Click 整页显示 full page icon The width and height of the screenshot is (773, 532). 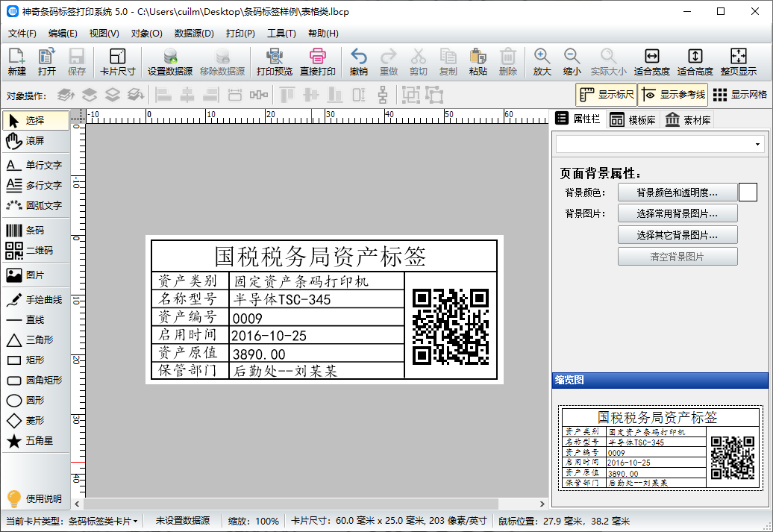coord(739,62)
